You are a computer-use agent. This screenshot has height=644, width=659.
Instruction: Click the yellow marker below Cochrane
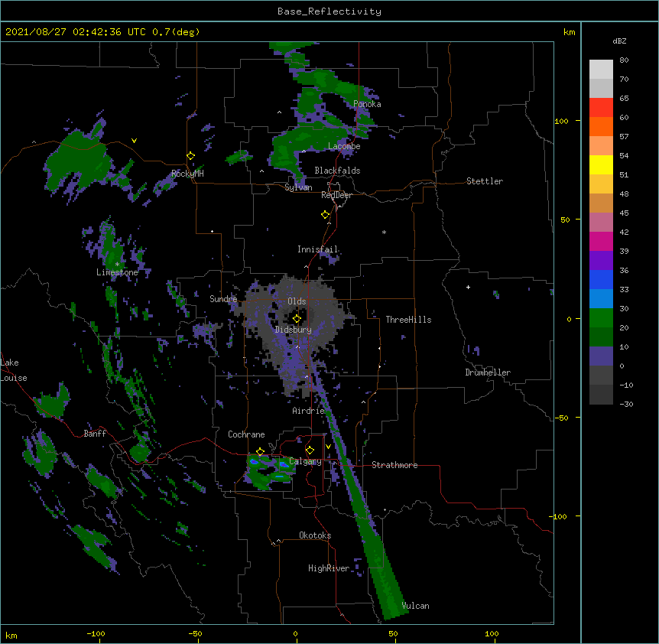tap(260, 452)
